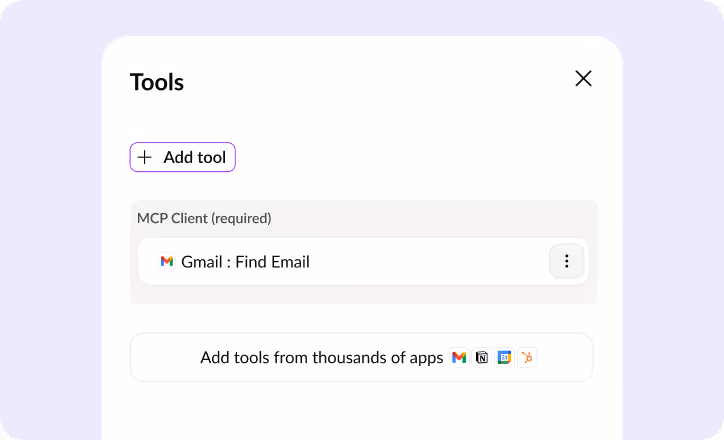724x440 pixels.
Task: Click the empty space in the Gmail tool row
Action: [x=429, y=261]
